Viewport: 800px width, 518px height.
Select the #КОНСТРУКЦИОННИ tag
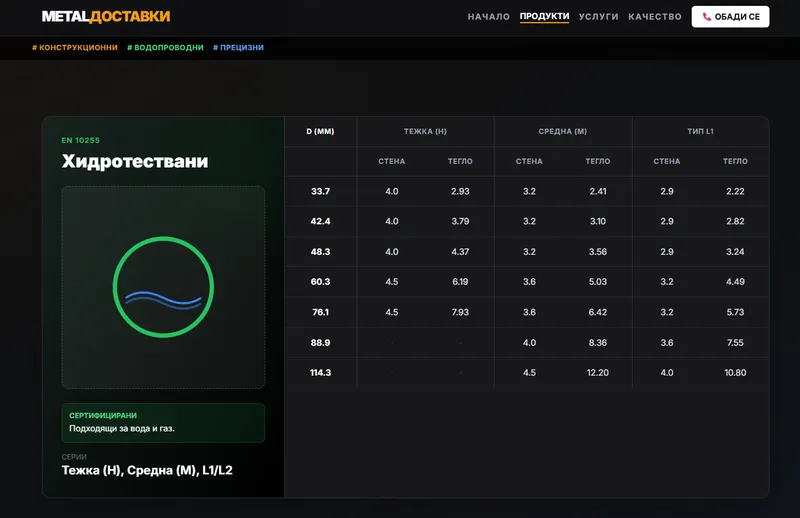tap(75, 47)
